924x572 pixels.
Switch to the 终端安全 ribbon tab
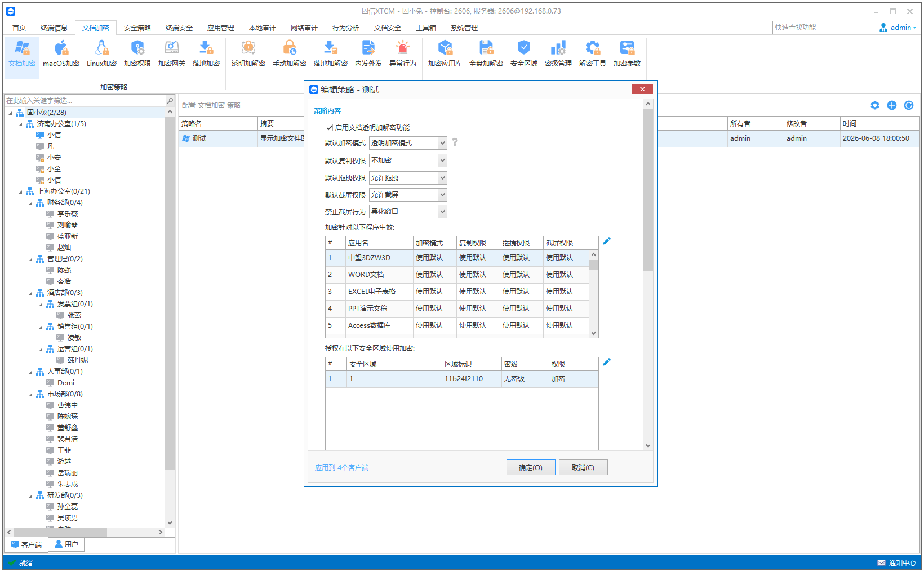(179, 28)
